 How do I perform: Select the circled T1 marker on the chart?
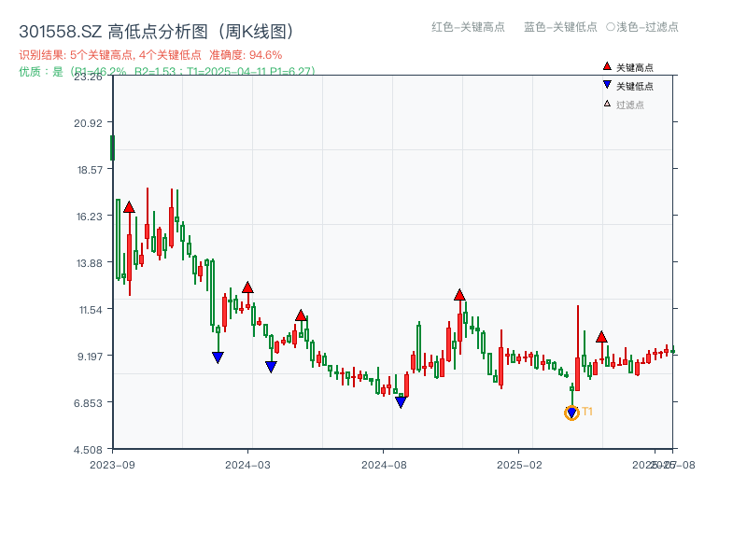571,411
